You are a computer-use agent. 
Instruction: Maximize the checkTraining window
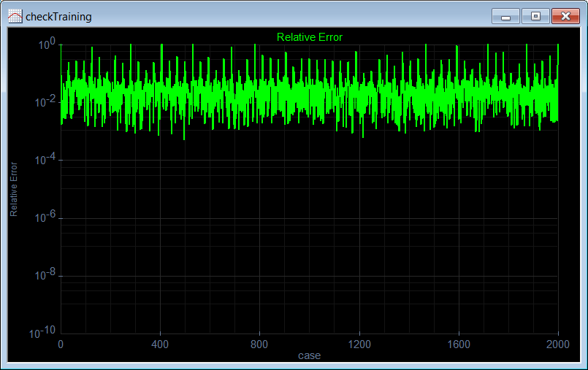[x=535, y=17]
